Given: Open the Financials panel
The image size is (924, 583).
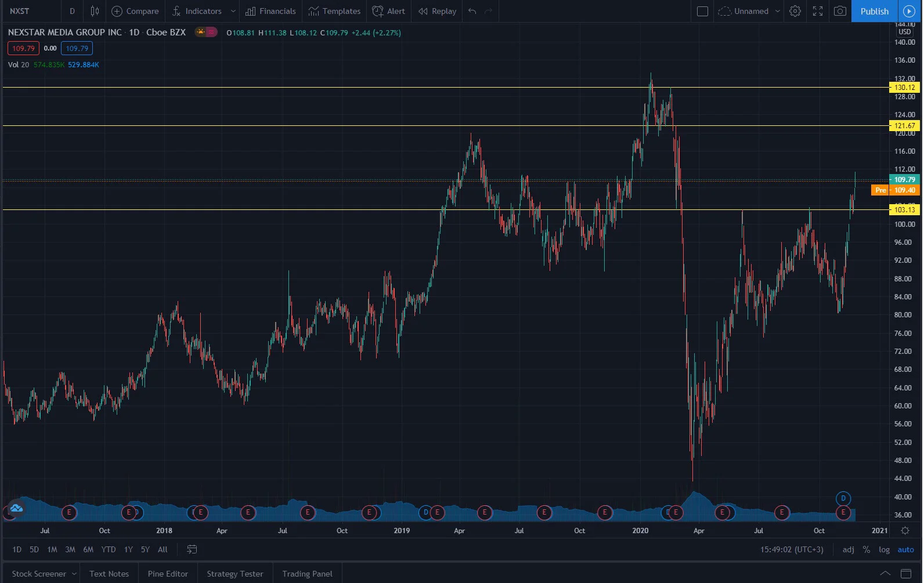Looking at the screenshot, I should [x=270, y=11].
